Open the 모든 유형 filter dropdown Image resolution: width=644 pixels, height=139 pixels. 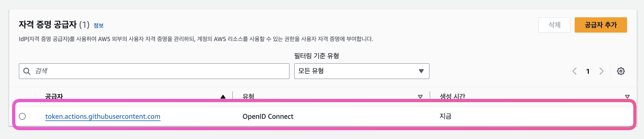click(362, 71)
